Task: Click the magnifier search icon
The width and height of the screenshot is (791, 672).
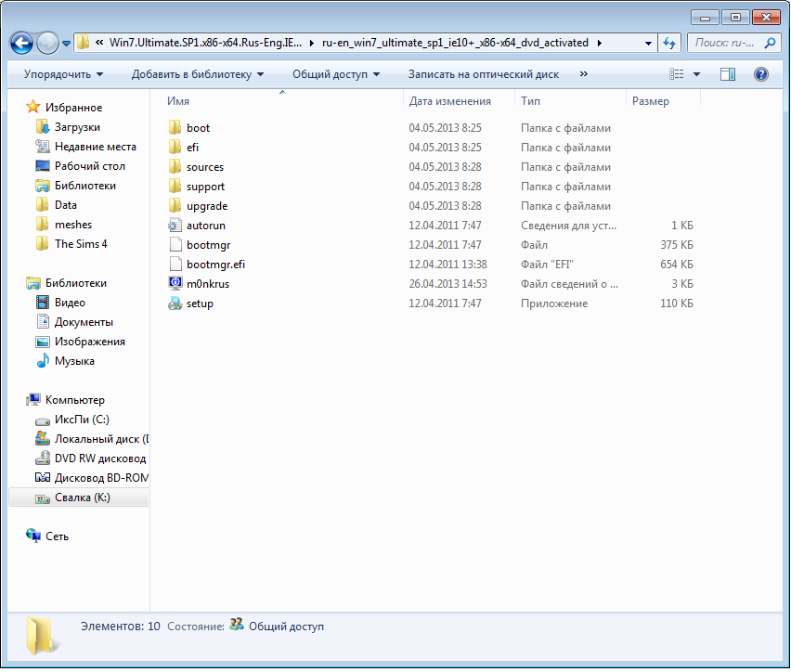Action: tap(770, 43)
